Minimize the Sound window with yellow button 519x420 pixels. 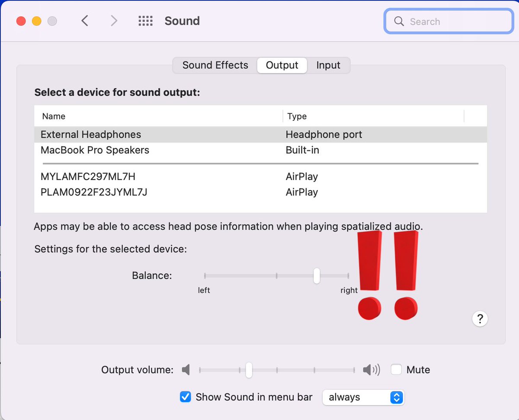point(37,21)
